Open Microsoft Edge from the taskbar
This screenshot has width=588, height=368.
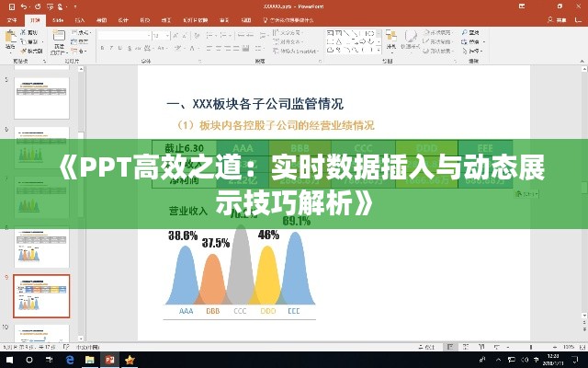click(70, 360)
